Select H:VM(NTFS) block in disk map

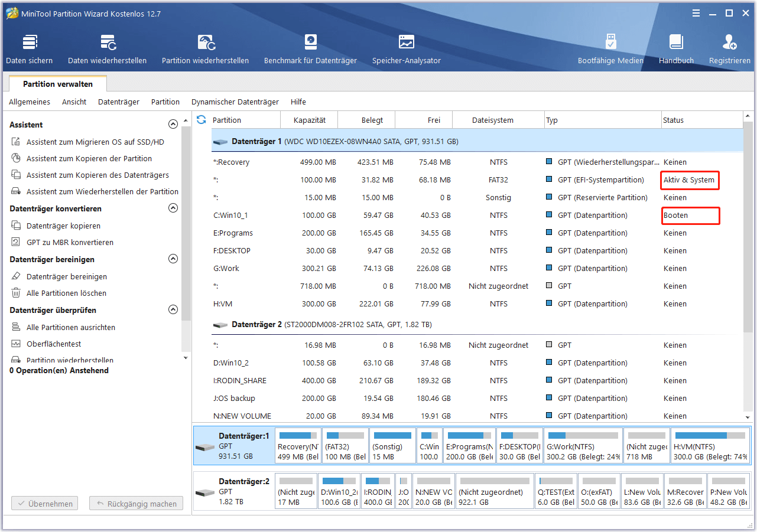(711, 446)
